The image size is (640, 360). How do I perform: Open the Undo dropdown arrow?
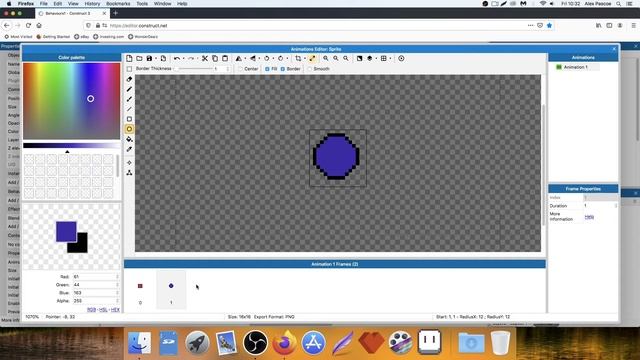(x=183, y=59)
